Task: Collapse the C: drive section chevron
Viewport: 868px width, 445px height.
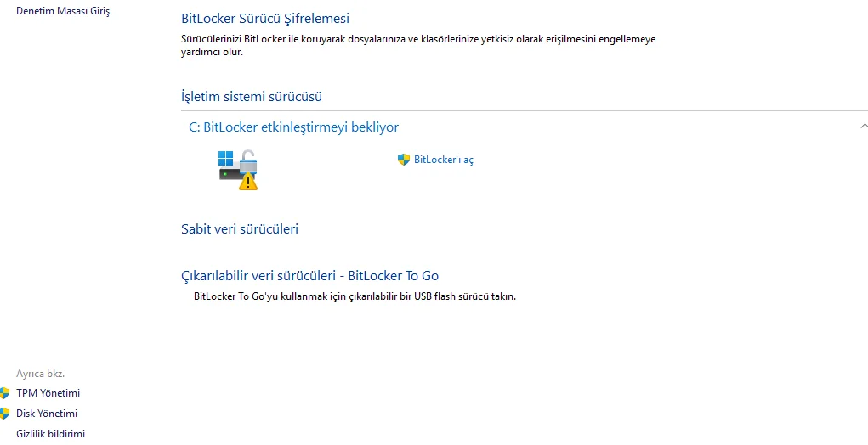Action: point(863,127)
